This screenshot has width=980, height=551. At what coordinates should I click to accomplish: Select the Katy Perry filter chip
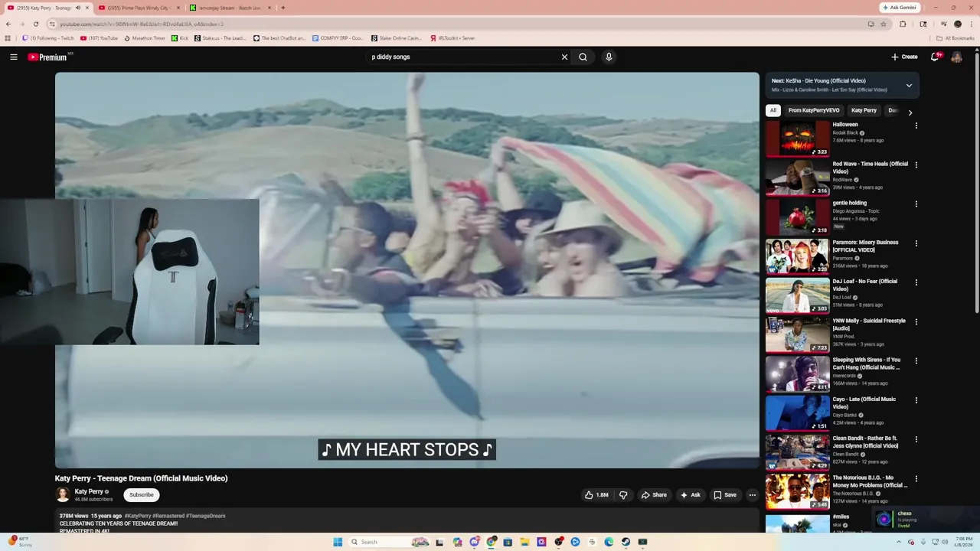tap(864, 110)
